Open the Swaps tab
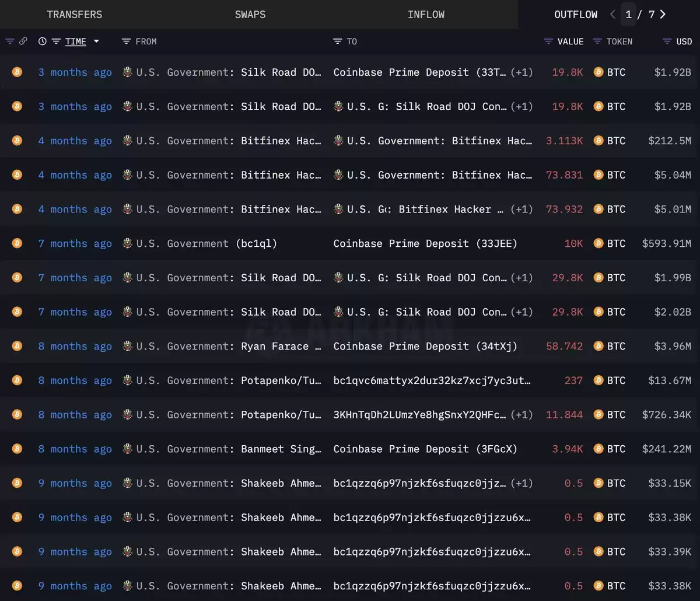 click(x=250, y=15)
